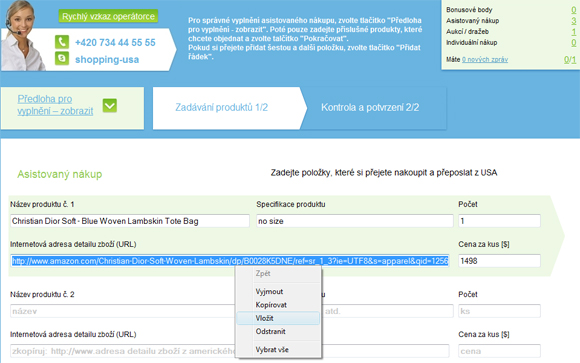Open the 0 nových zpráv link
The image size is (580, 363).
(x=485, y=59)
